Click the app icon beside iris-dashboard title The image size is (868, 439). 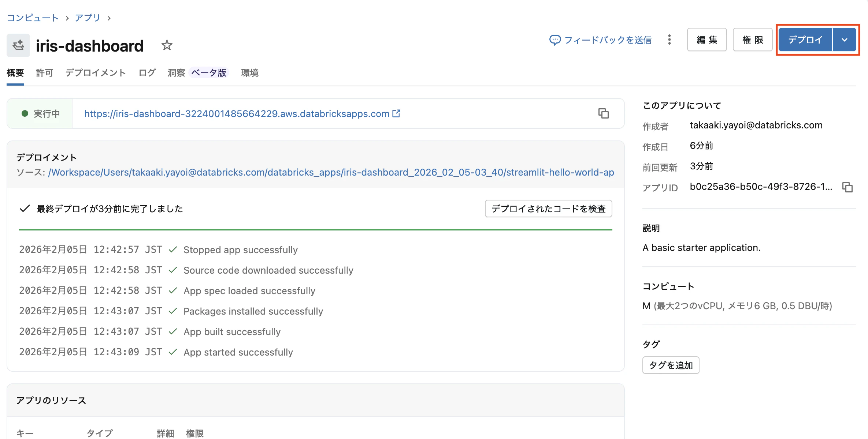(x=18, y=45)
